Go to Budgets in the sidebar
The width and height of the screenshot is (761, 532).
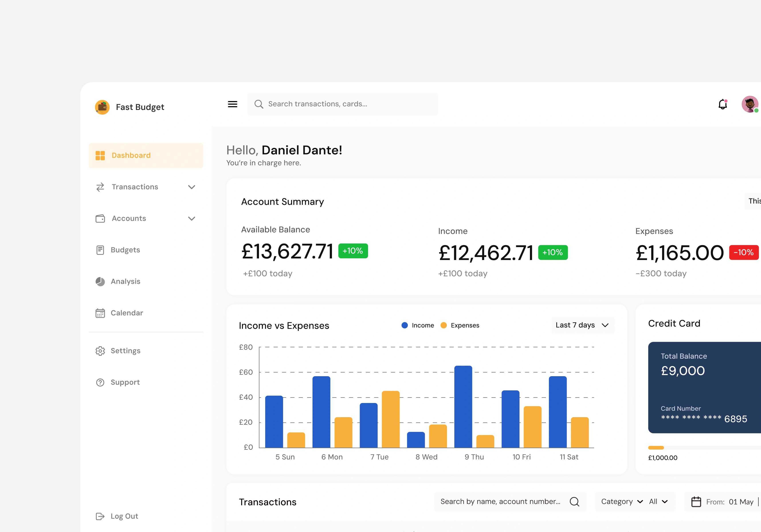coord(125,250)
